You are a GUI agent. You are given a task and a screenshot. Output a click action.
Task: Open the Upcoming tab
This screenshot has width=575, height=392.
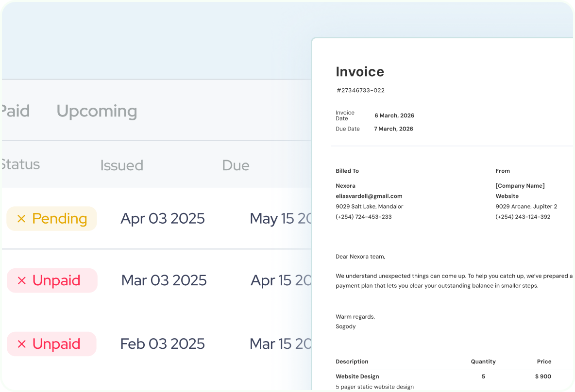[x=97, y=111]
